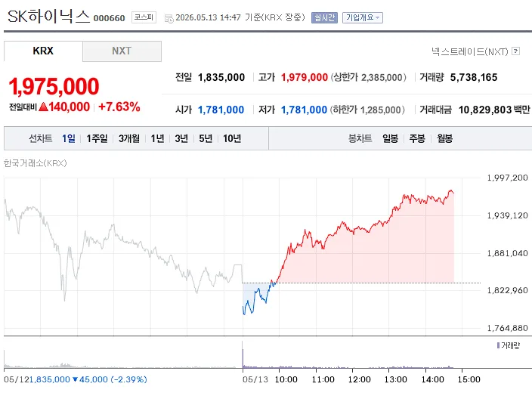Screen dimensions: 532x399
Task: Click the 거래량 value 5,738,165
Action: 474,77
